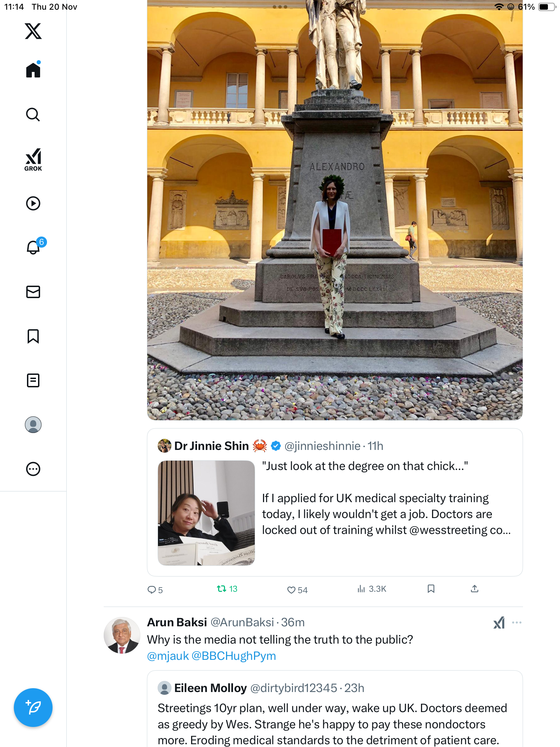Open Bookmarks in the sidebar
This screenshot has height=747, width=560.
point(33,336)
